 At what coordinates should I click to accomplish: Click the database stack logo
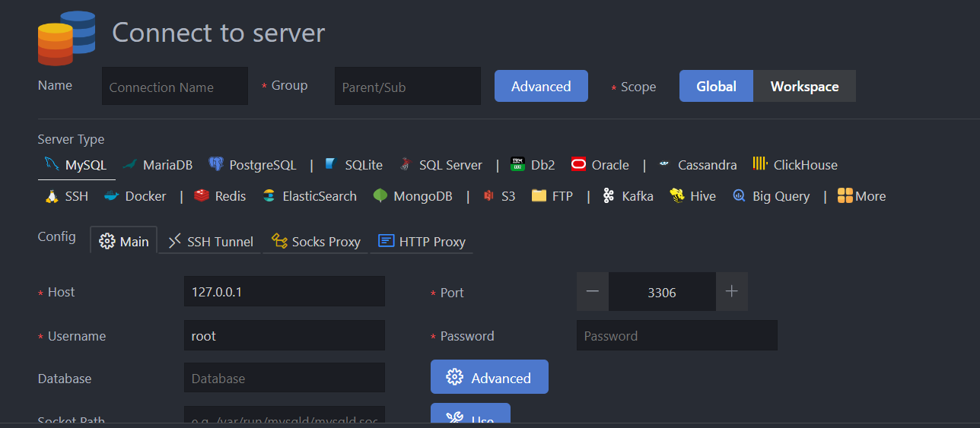[x=66, y=38]
